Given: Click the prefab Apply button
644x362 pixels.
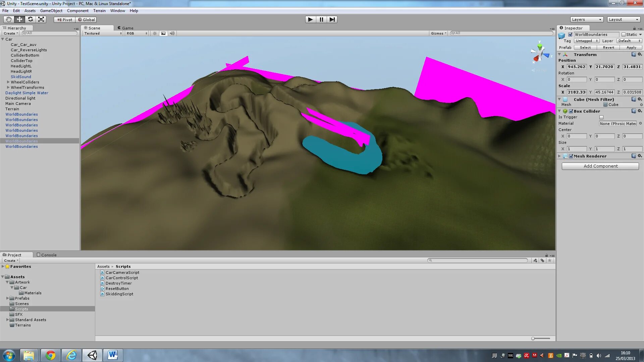Looking at the screenshot, I should (x=631, y=48).
